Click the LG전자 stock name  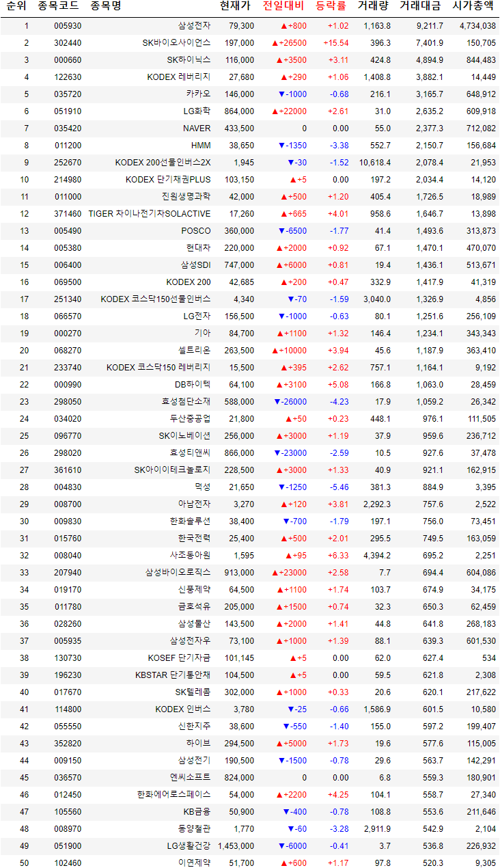coord(197,316)
